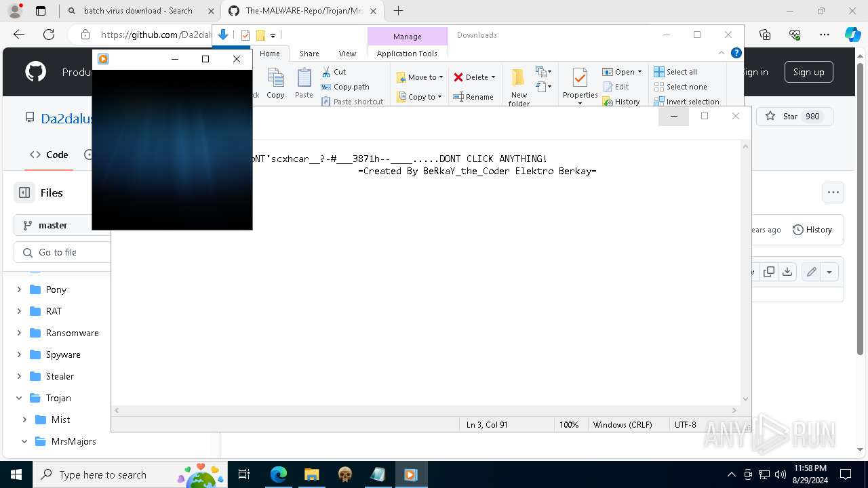Open Explorer help question mark icon
The height and width of the screenshot is (488, 868).
[x=736, y=53]
